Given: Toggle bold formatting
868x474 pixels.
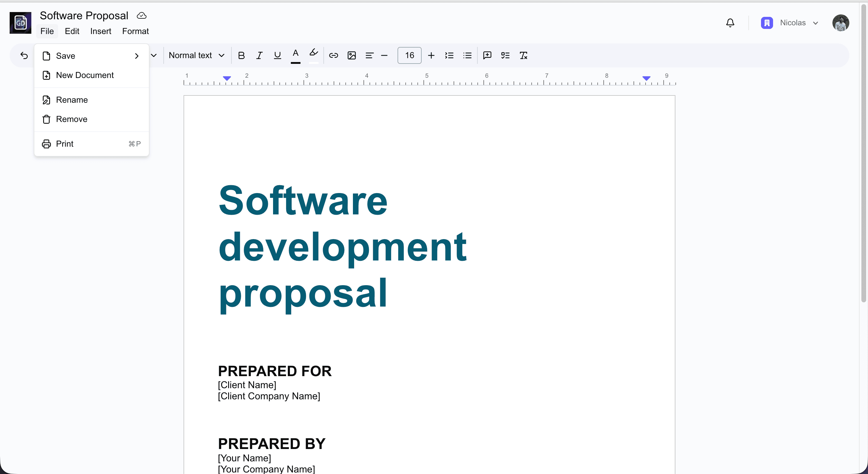Looking at the screenshot, I should point(241,55).
